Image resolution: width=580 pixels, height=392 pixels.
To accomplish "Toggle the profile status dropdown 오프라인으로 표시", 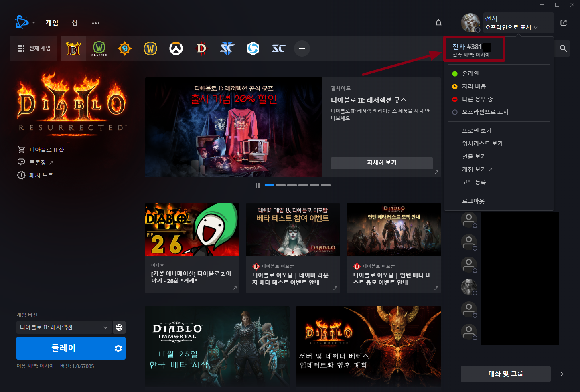I will [511, 27].
